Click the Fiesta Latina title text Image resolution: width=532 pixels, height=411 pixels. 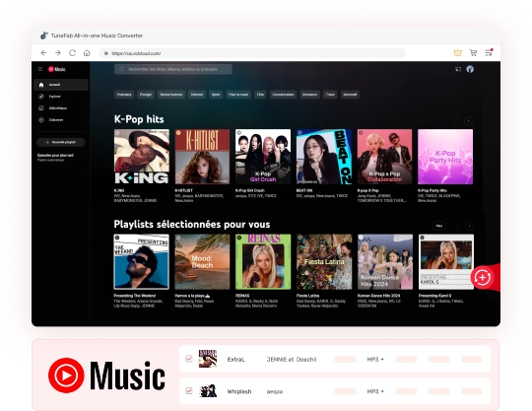coord(307,296)
